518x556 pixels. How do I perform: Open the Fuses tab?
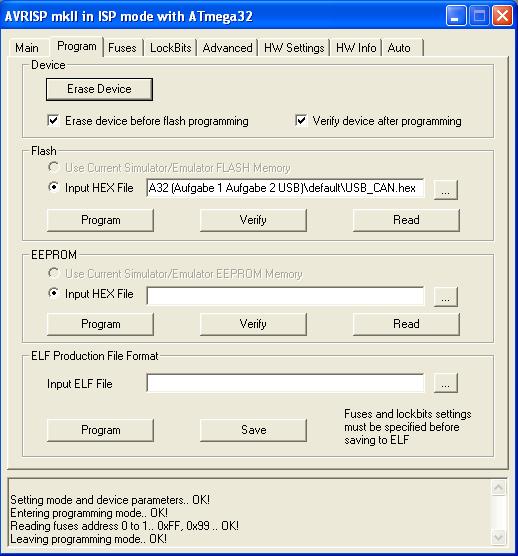122,48
